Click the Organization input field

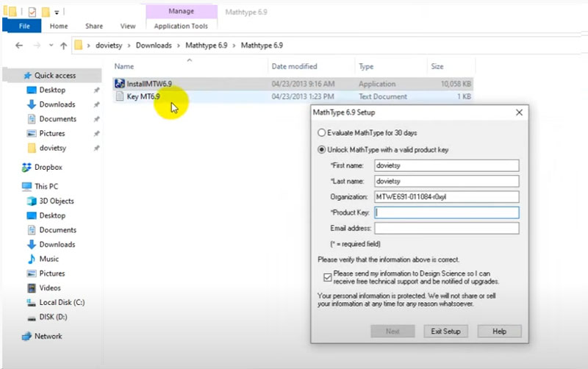click(x=447, y=197)
